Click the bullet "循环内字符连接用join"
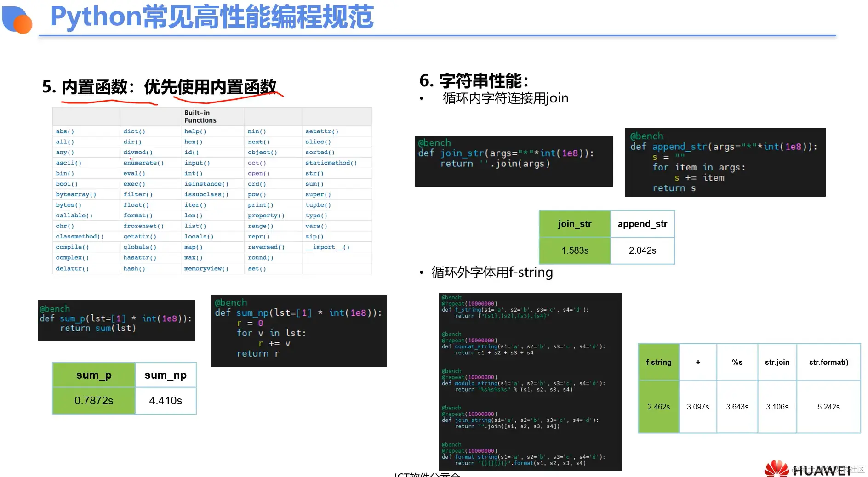Viewport: 868px width, 477px height. [505, 98]
